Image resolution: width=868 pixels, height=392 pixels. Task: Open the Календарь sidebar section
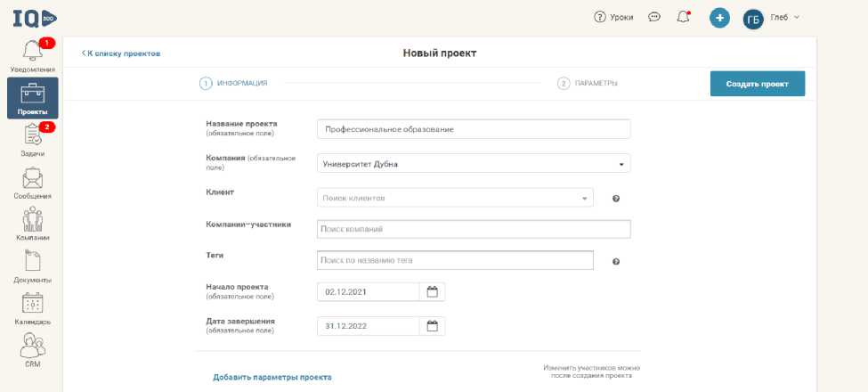(32, 308)
